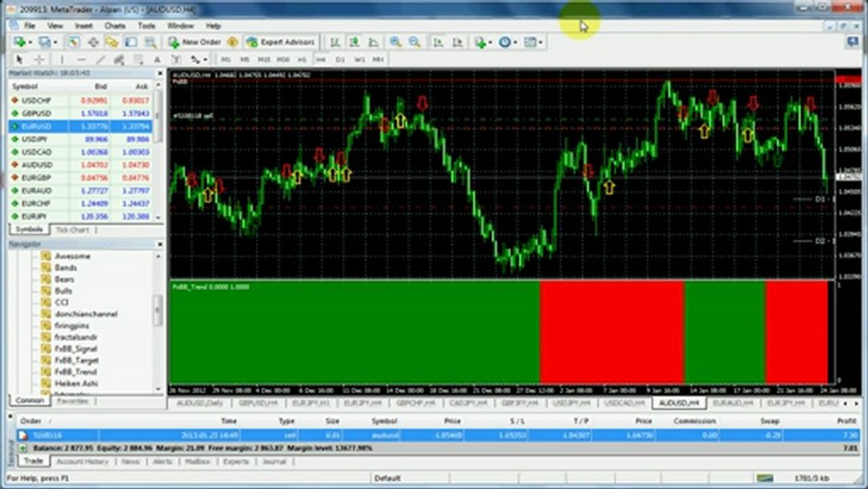Open the Charts menu
Image resolution: width=868 pixels, height=489 pixels.
tap(115, 26)
